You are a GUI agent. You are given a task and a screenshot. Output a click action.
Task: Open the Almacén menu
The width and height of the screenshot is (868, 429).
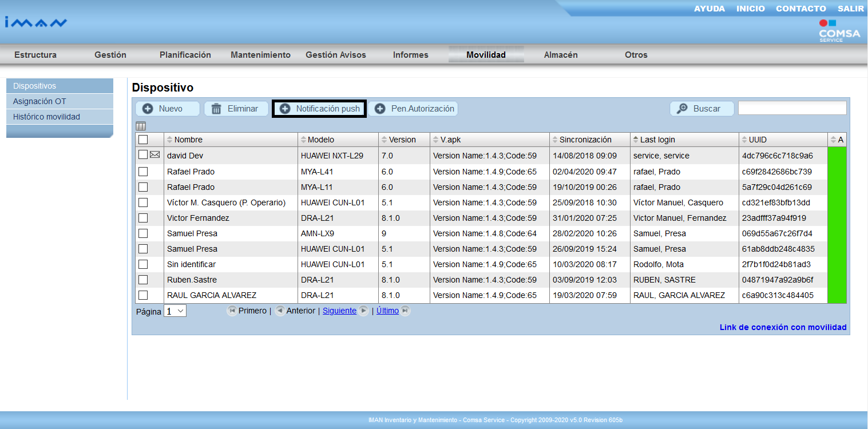560,55
